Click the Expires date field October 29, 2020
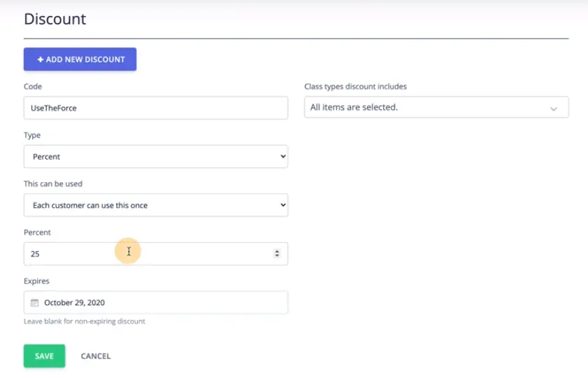Image resolution: width=588 pixels, height=378 pixels. coord(161,303)
